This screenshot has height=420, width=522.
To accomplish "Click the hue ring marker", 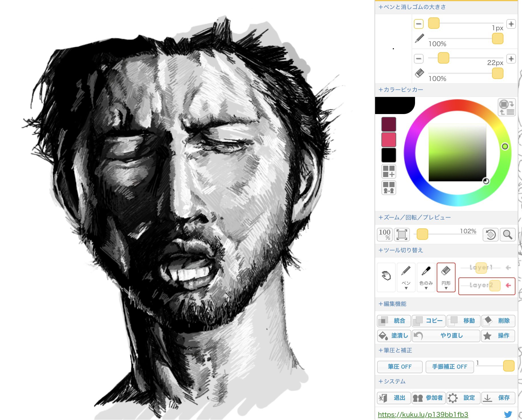I will tap(505, 147).
